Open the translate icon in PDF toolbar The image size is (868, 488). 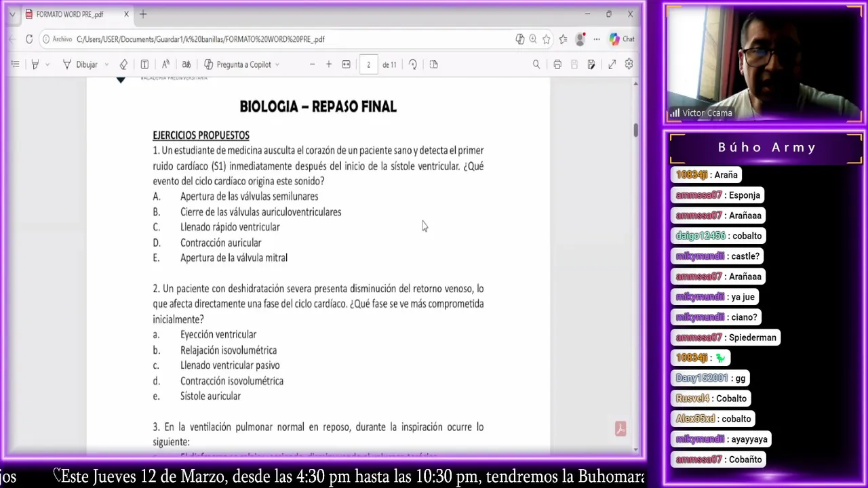tap(186, 64)
